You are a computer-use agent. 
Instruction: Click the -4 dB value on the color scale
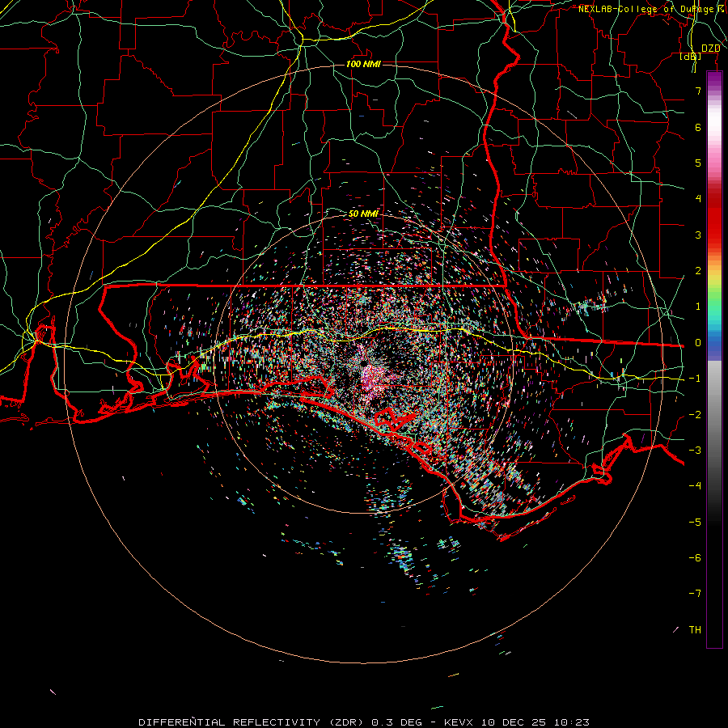click(695, 486)
